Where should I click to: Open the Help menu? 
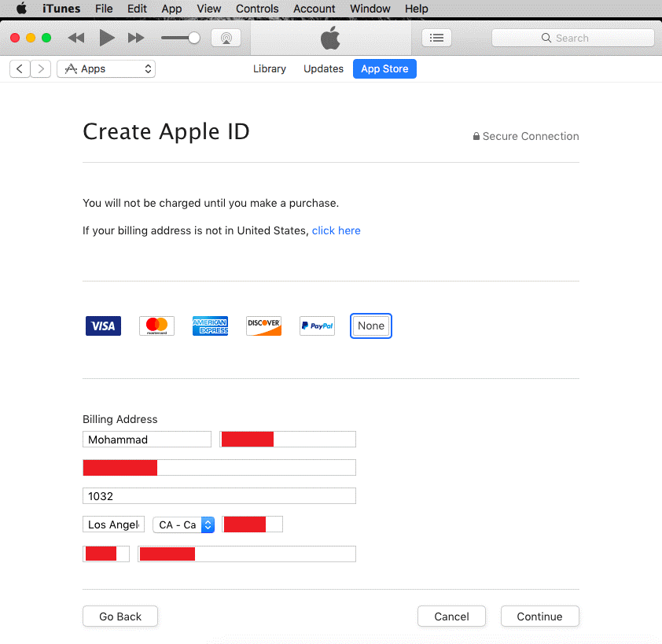(x=416, y=9)
